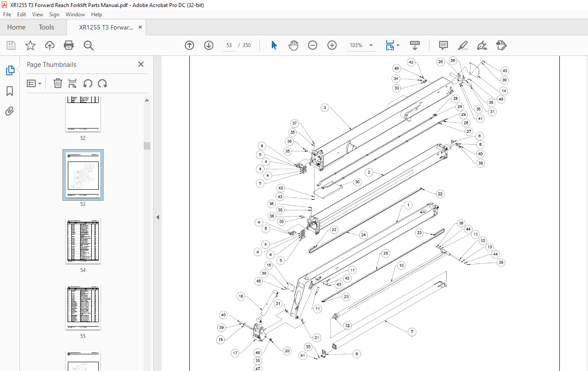Viewport: 588px width, 371px height.
Task: Switch to the Home tab
Action: (16, 27)
